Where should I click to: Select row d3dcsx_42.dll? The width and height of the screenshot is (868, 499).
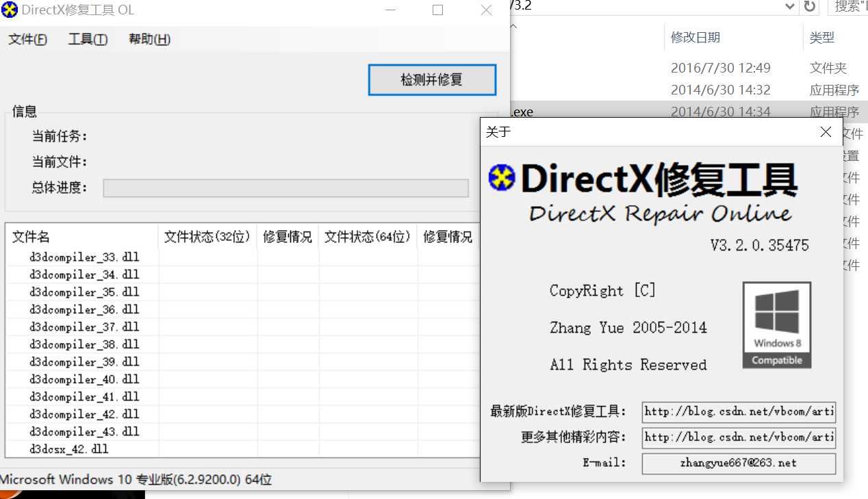pyautogui.click(x=243, y=449)
